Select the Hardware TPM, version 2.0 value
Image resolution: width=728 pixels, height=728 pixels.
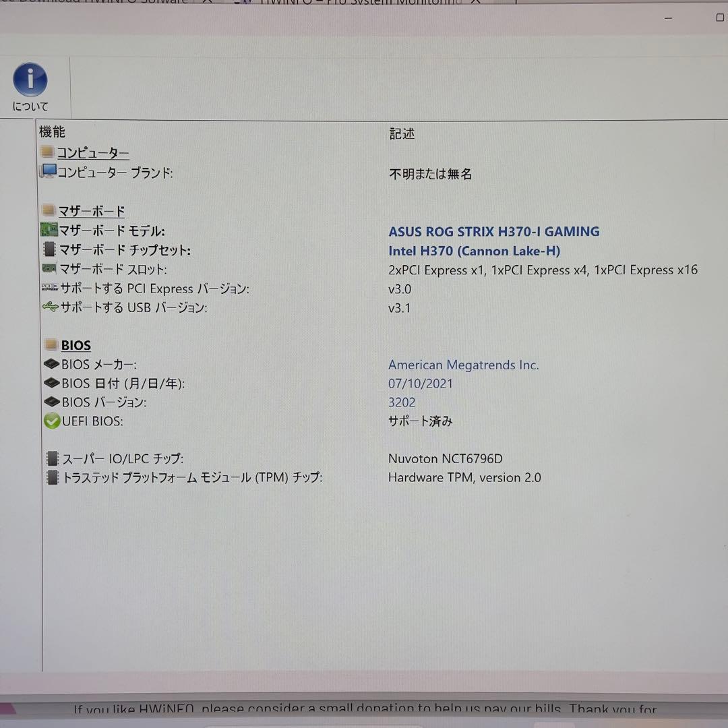point(464,478)
